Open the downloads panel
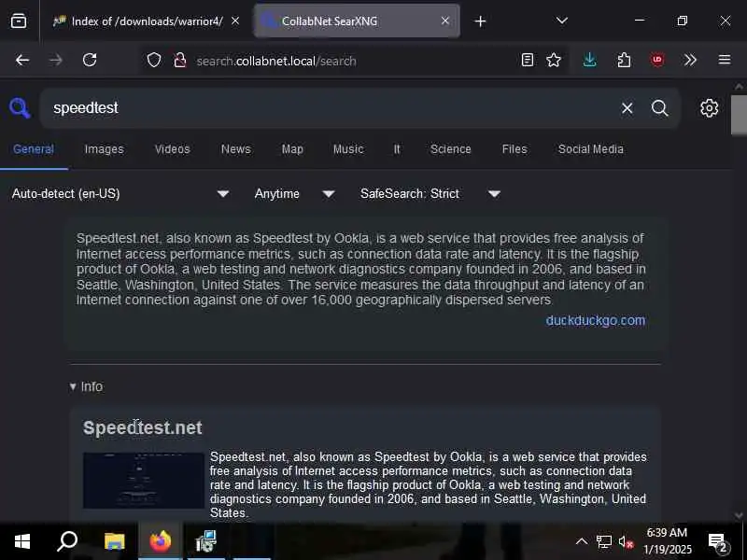747x560 pixels. (x=590, y=60)
